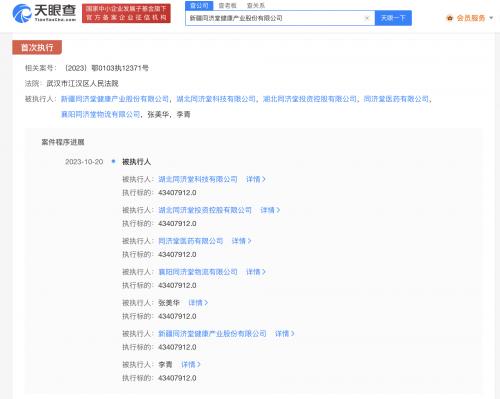Open 同济堂医药有限公司 under 案件程序进展
The width and height of the screenshot is (500, 399).
pos(190,241)
